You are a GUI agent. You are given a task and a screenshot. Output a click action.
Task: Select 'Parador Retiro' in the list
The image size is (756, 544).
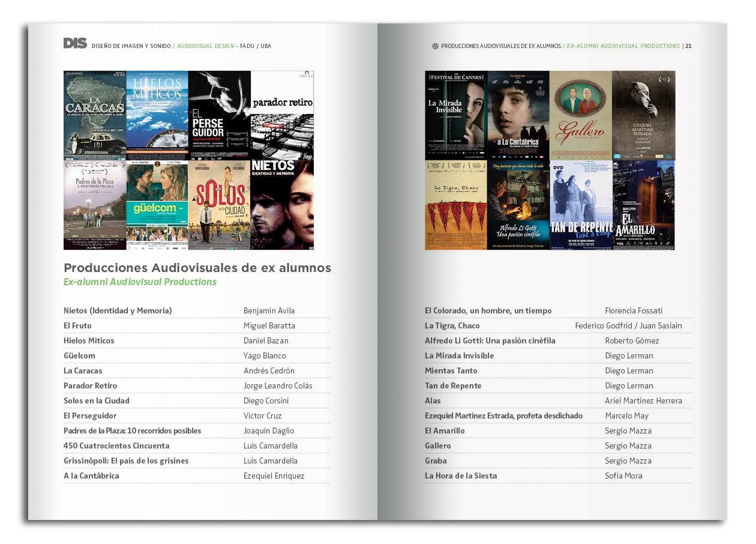pyautogui.click(x=91, y=385)
